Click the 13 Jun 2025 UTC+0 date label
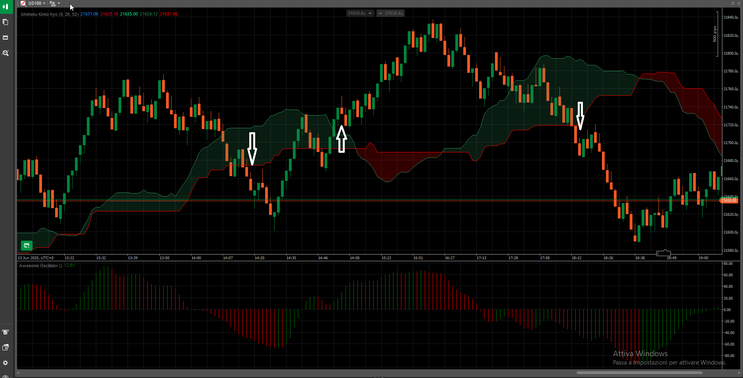This screenshot has width=743, height=378. pos(36,258)
